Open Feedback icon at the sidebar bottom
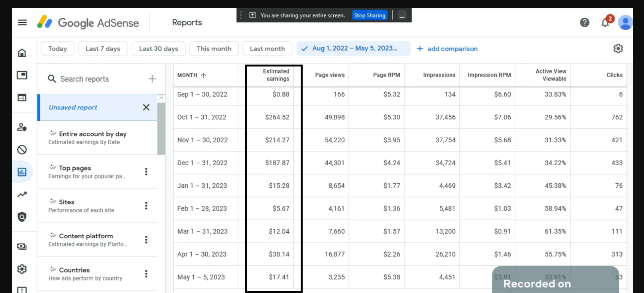Viewport: 644px width, 293px height. pos(22,290)
